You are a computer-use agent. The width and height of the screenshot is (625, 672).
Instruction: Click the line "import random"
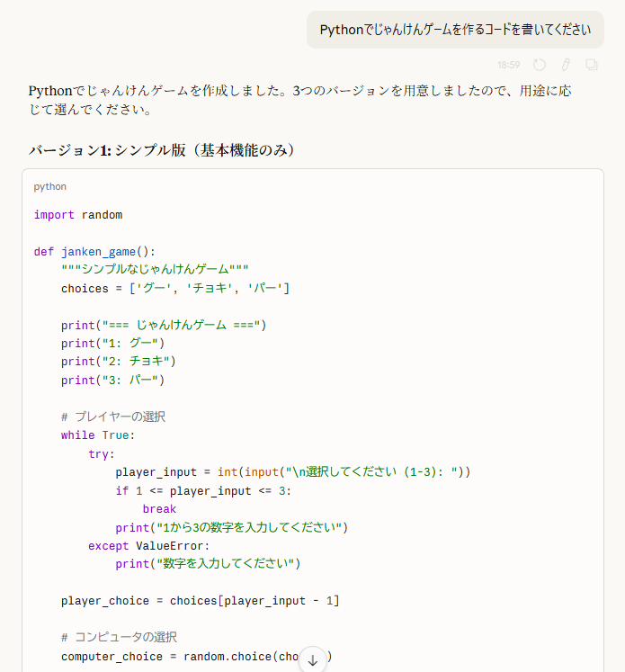click(78, 215)
